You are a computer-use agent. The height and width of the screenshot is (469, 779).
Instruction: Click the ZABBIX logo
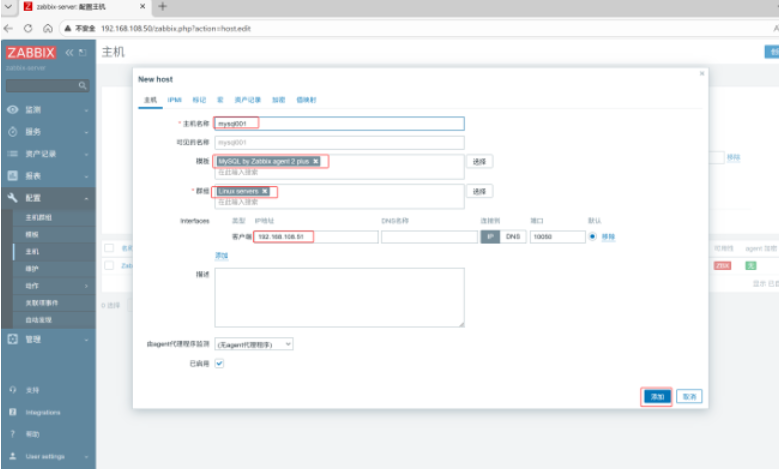(x=31, y=53)
